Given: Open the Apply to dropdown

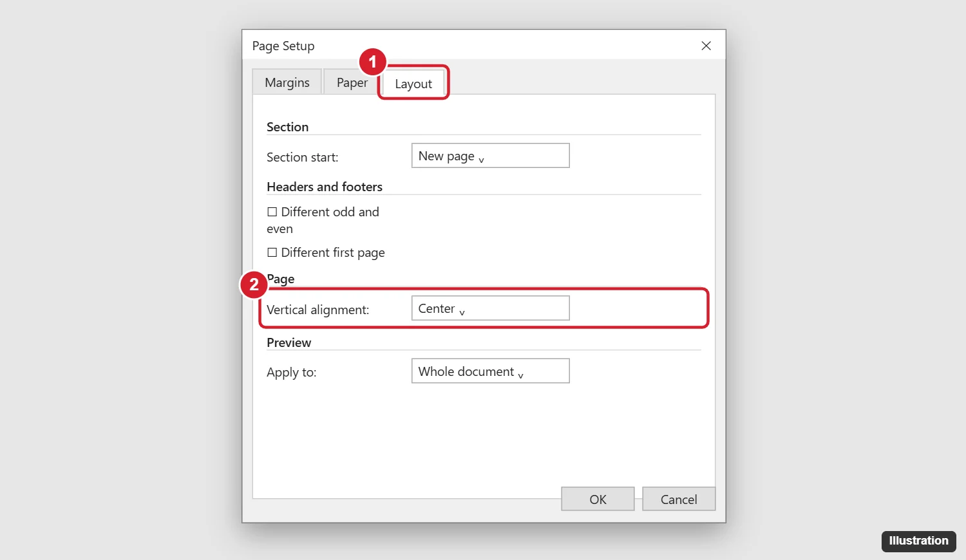Looking at the screenshot, I should [490, 371].
